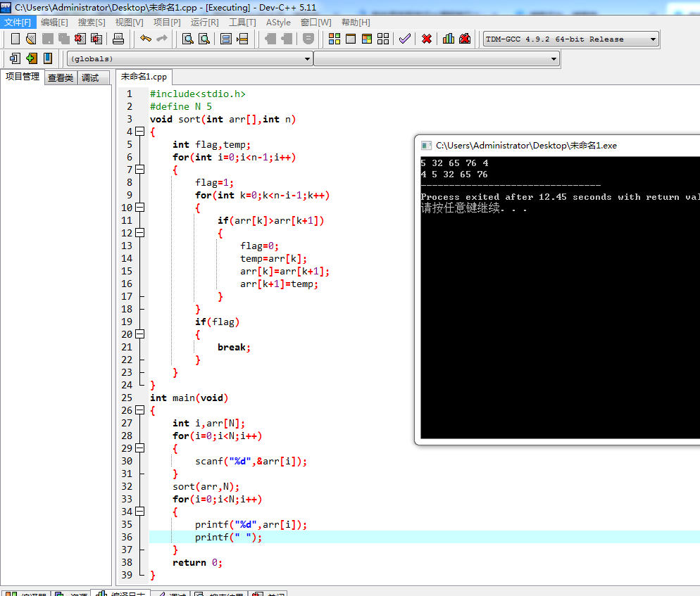The image size is (700, 596).
Task: Click the greyed-out Save All icon
Action: pyautogui.click(x=64, y=39)
